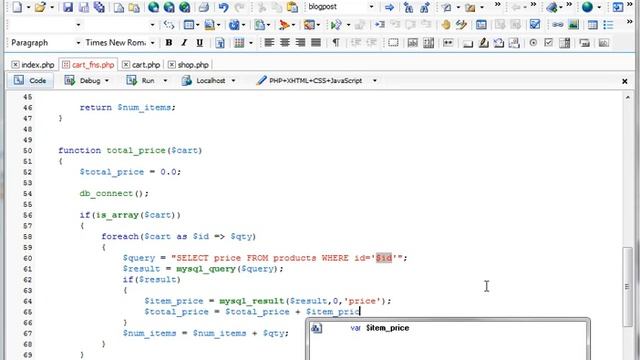
Task: Toggle Italic formatting
Action: click(x=184, y=42)
